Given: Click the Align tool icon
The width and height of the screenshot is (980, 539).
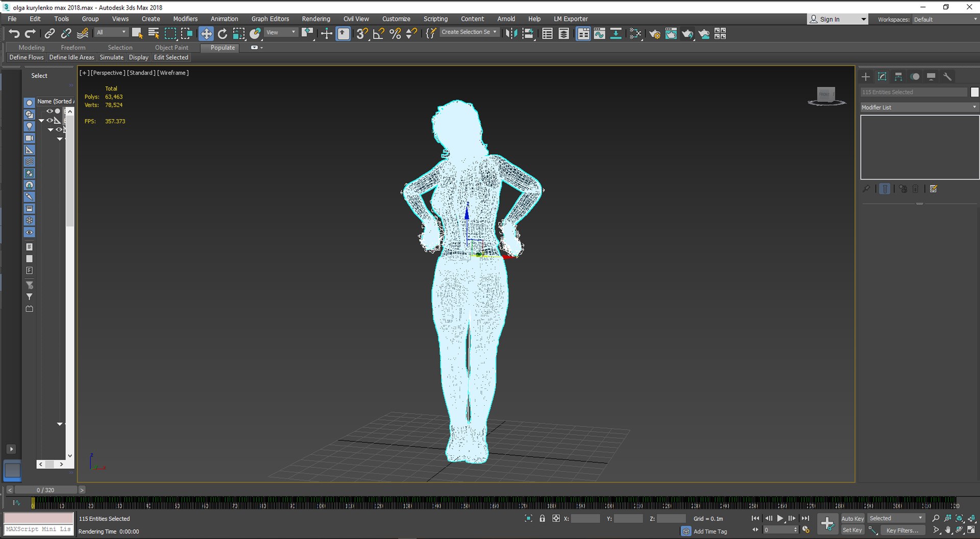Looking at the screenshot, I should click(528, 34).
